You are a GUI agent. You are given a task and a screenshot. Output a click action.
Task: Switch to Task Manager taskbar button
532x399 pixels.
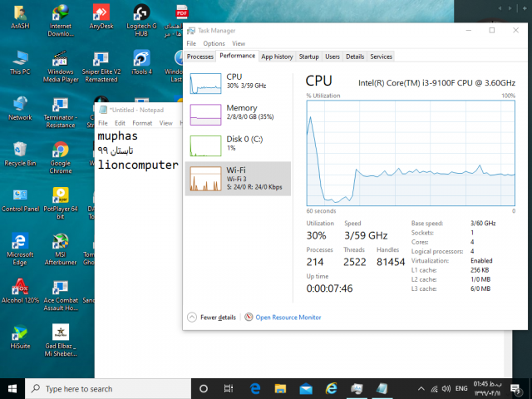[x=357, y=389]
